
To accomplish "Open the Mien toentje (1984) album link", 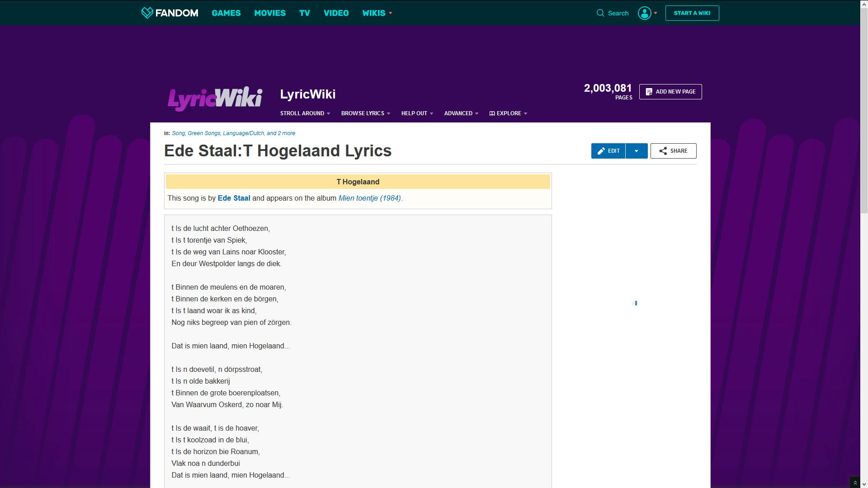I will [369, 198].
